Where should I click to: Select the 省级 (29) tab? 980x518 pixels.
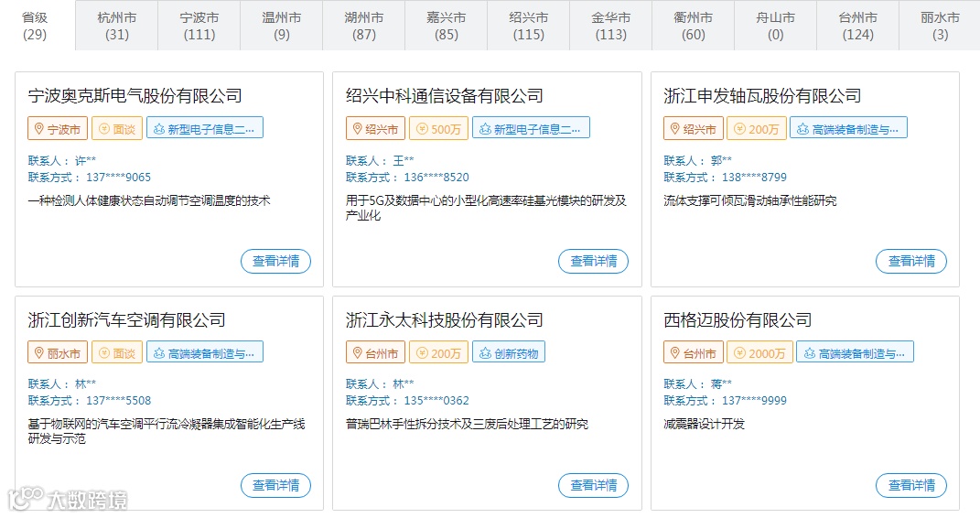[x=35, y=26]
